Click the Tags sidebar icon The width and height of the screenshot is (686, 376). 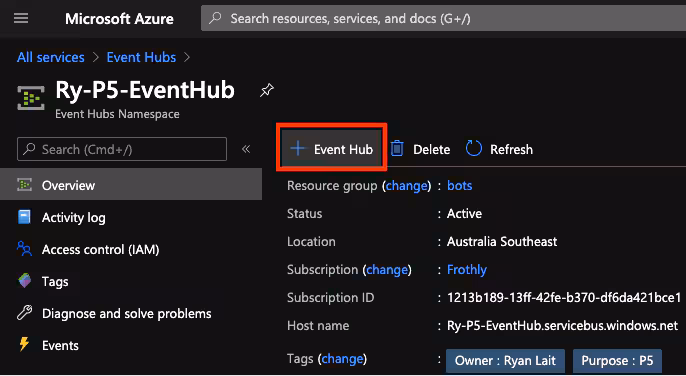pyautogui.click(x=24, y=281)
